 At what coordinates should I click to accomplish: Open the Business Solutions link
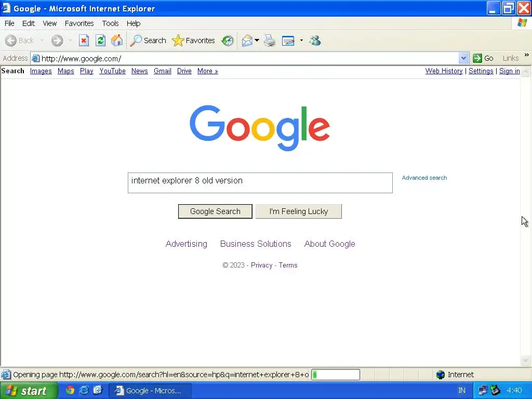point(256,244)
